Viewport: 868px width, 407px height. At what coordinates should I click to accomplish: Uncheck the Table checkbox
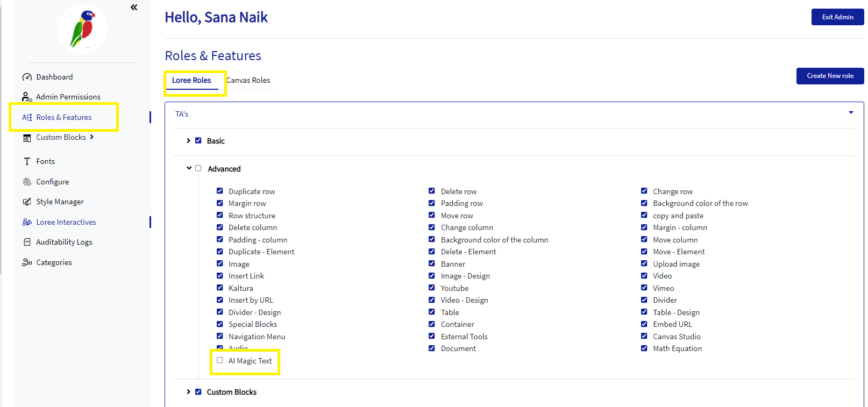tap(432, 312)
